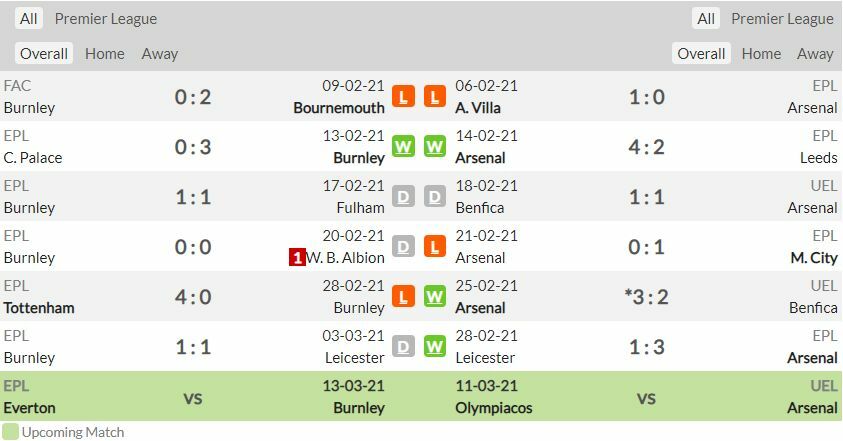The image size is (843, 441).
Task: Show Away matches in the right panel
Action: point(815,54)
